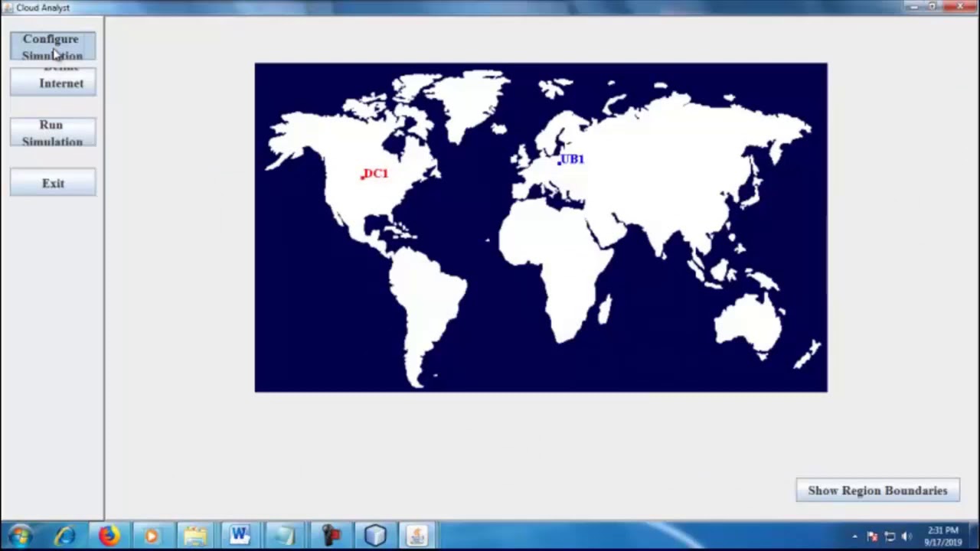980x551 pixels.
Task: Select the UB1 user base marker
Action: tap(571, 159)
